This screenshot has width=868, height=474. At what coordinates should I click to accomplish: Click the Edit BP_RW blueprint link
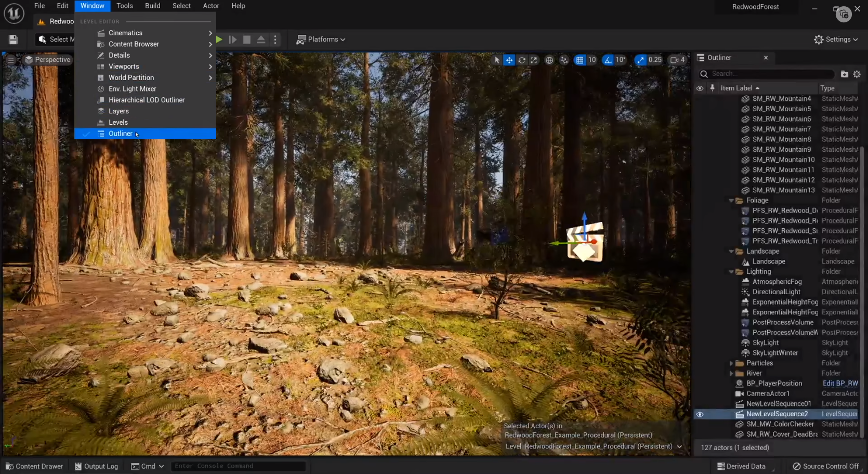pos(840,384)
